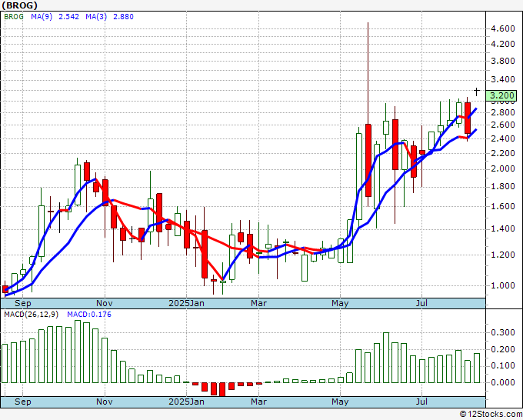Viewport: 523px width, 420px height.
Task: Click the last red candlestick near 2.9
Action: point(468,118)
